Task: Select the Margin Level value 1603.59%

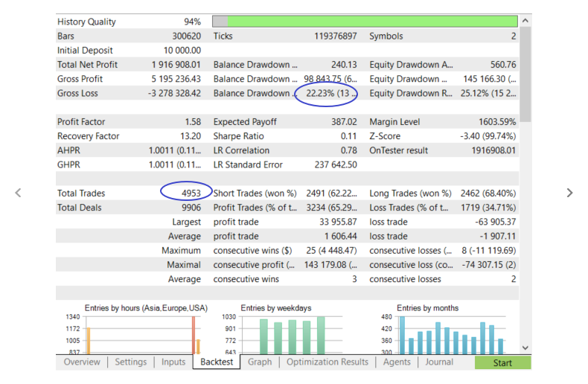Action: tap(497, 122)
